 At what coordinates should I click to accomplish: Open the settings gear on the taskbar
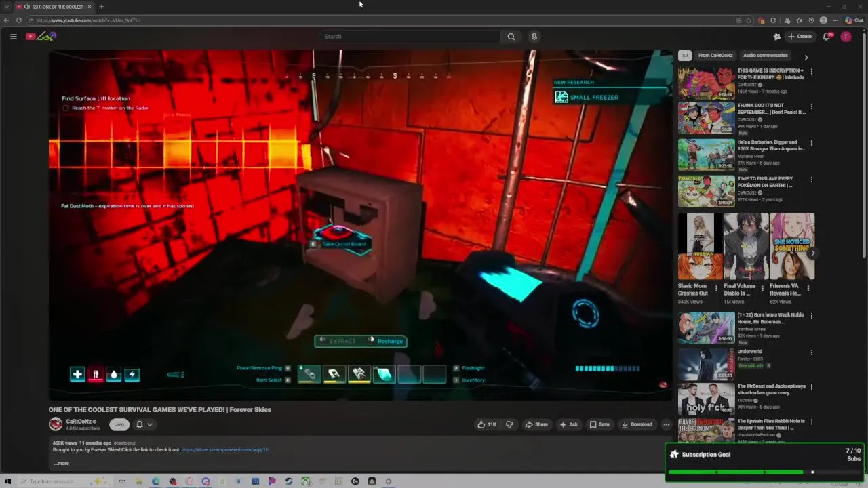pos(389,481)
